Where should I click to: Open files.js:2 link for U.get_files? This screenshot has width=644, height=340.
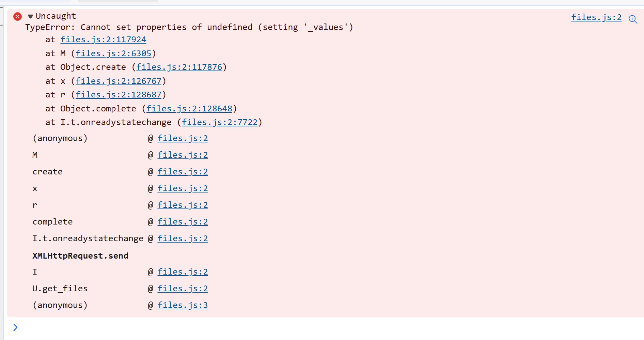coord(183,289)
